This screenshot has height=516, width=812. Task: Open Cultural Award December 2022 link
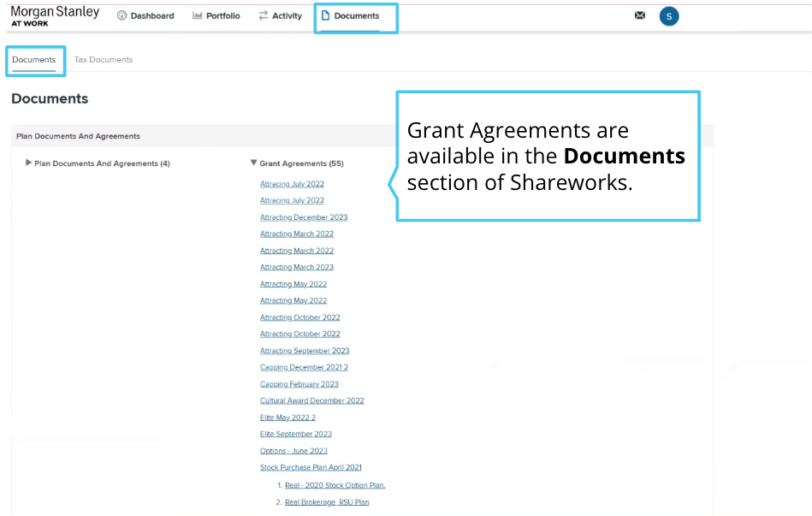click(311, 400)
